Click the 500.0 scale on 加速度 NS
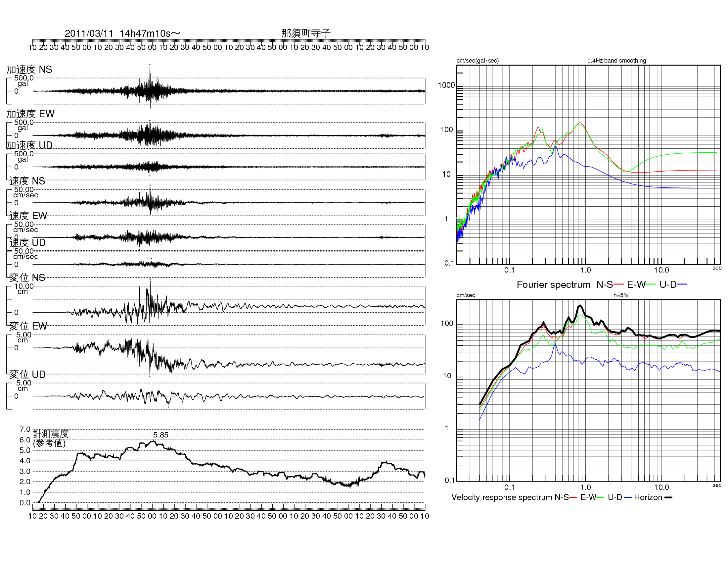The width and height of the screenshot is (728, 563). click(x=24, y=78)
